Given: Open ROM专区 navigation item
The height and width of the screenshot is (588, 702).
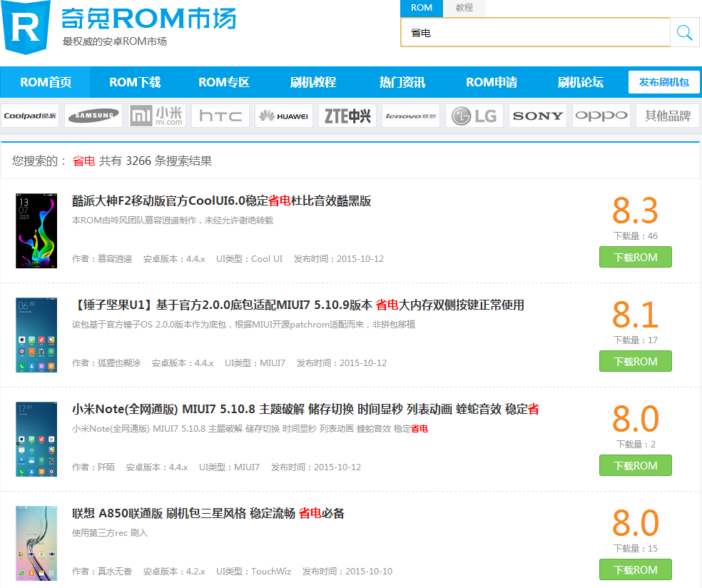Looking at the screenshot, I should click(x=224, y=82).
